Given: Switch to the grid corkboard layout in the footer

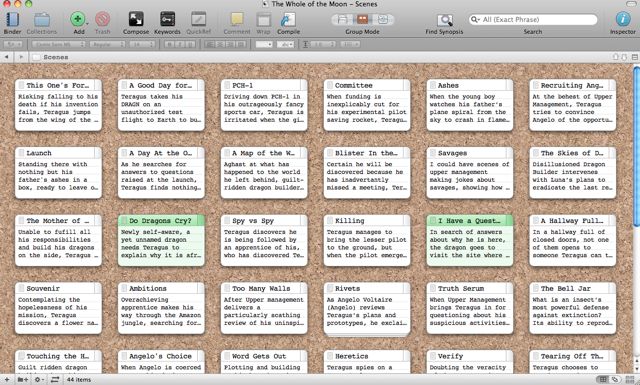Looking at the screenshot, I should tap(602, 380).
